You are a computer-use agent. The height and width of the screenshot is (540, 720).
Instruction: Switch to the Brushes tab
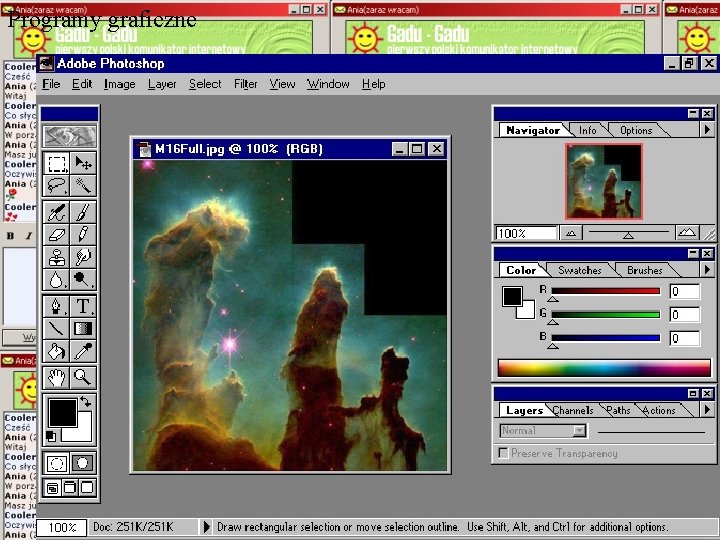(645, 270)
